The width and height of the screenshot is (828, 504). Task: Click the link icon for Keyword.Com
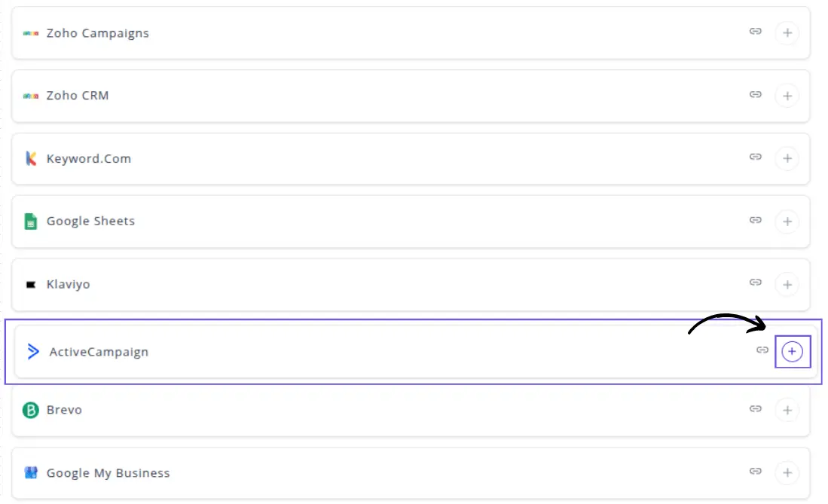coord(755,157)
